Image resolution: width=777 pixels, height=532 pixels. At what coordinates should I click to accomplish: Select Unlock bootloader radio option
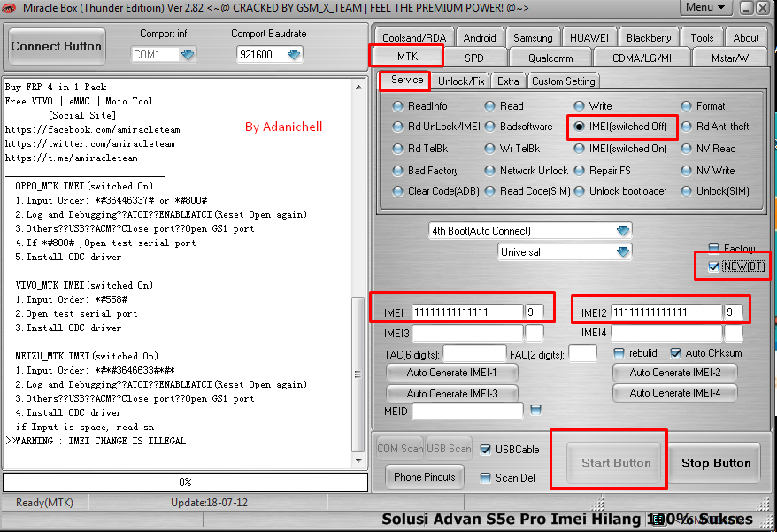point(579,191)
